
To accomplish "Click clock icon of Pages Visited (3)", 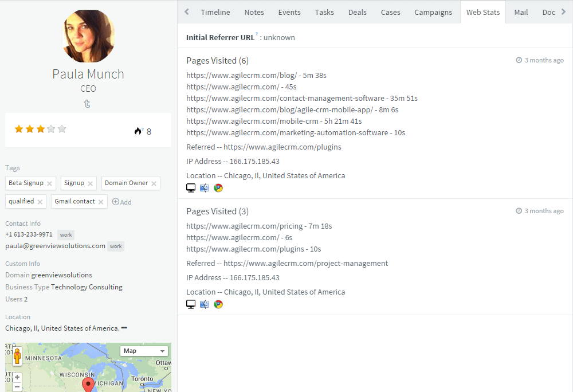I will click(519, 211).
